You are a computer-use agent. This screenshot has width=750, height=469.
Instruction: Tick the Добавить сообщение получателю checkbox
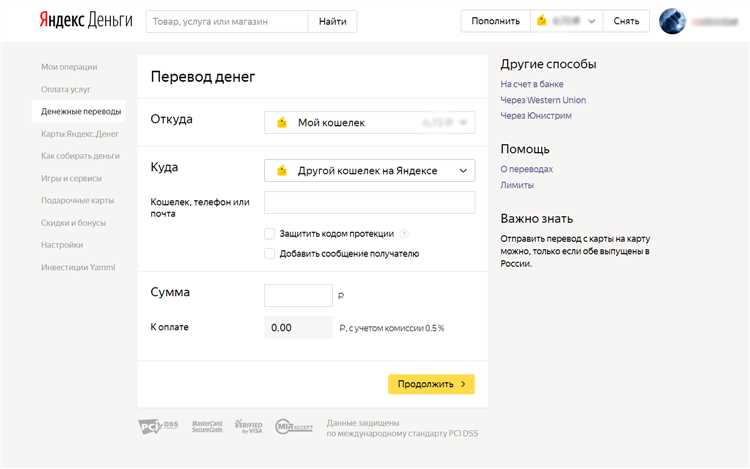270,254
